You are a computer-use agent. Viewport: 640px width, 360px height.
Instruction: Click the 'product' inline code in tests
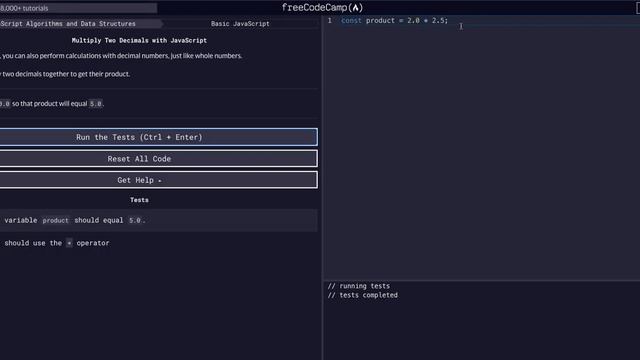[56, 220]
